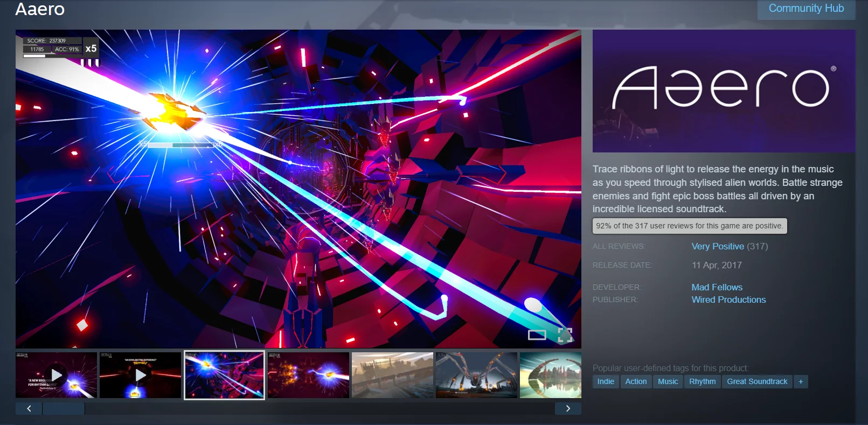Open the Mad Fellows developer page
This screenshot has width=868, height=425.
point(717,287)
